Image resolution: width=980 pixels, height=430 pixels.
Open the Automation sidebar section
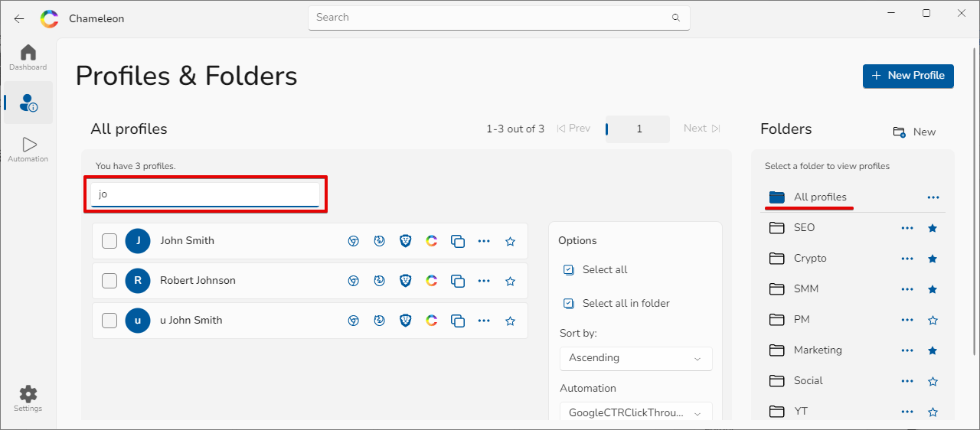pyautogui.click(x=28, y=149)
